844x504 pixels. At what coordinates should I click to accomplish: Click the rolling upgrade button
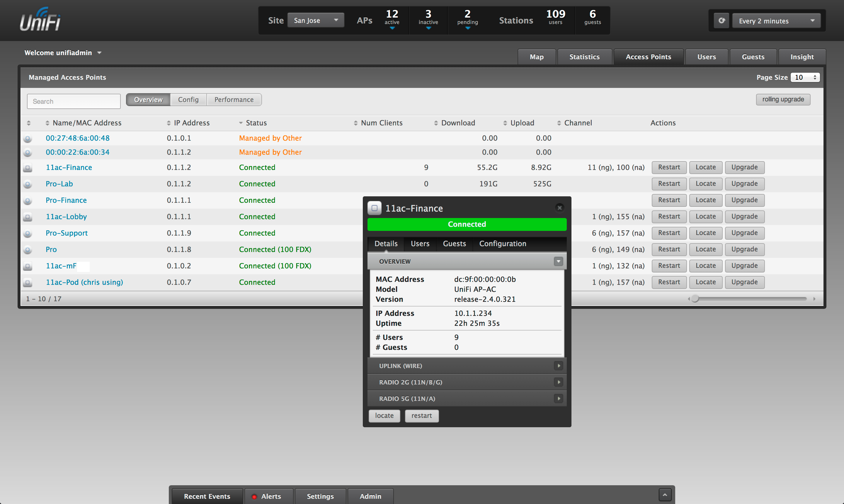pos(783,99)
